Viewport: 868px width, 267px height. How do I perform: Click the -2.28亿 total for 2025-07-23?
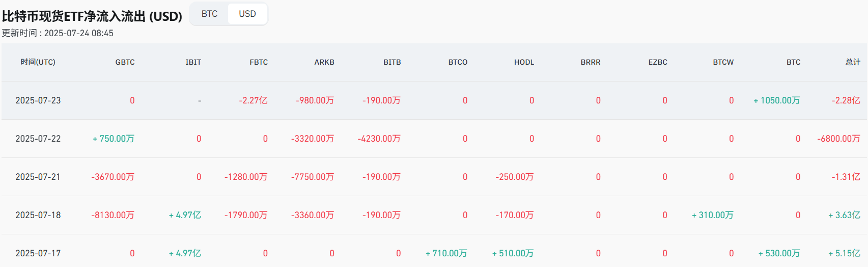846,100
